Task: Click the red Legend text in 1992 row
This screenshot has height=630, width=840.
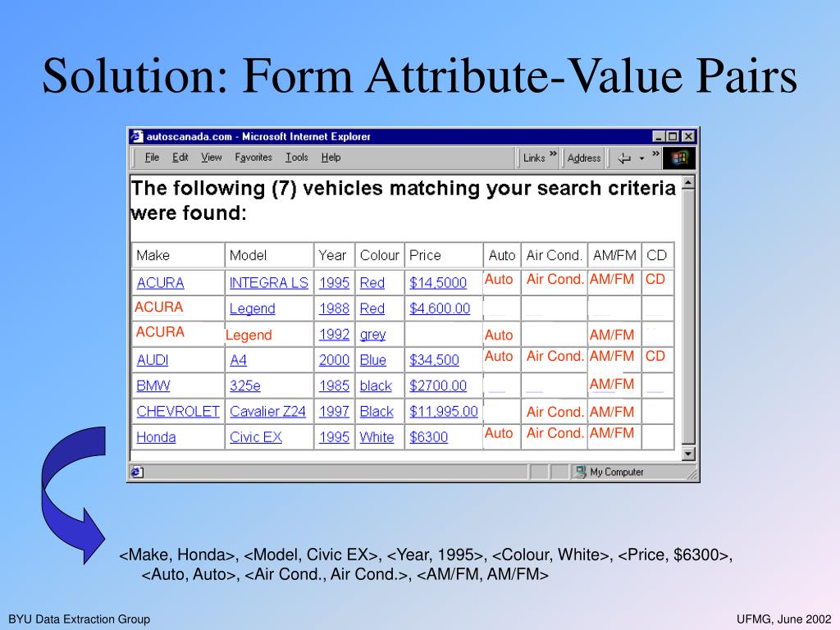Action: [x=249, y=336]
